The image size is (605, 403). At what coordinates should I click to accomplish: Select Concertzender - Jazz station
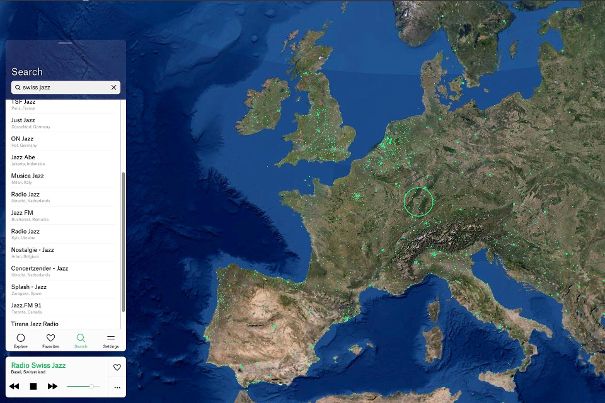click(40, 270)
